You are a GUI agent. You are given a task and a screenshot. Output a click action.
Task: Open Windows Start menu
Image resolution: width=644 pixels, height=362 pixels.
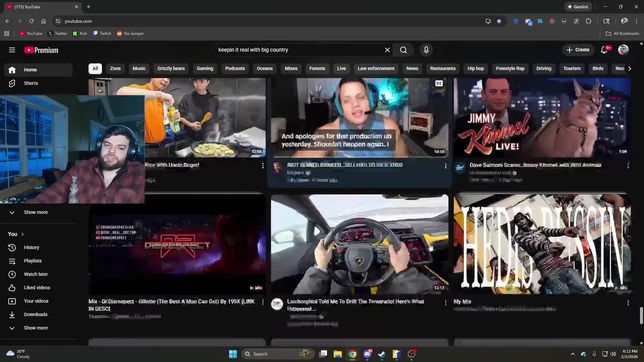(233, 354)
